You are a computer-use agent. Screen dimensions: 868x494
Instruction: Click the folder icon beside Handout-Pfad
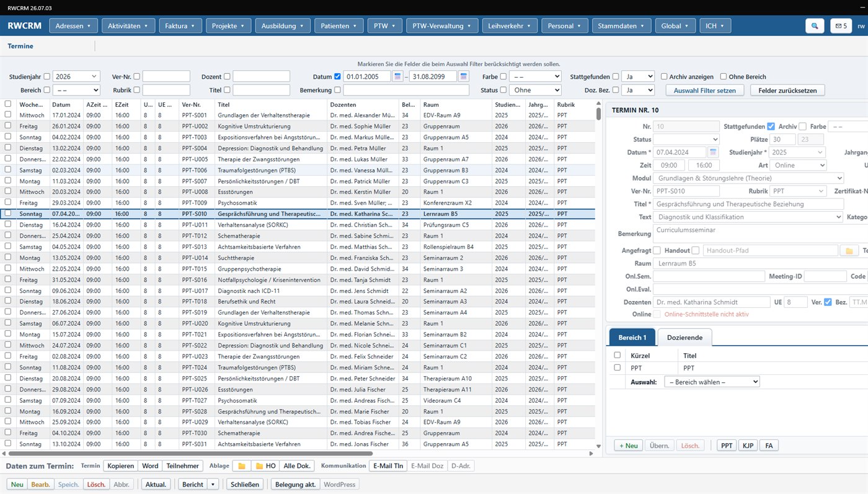point(848,251)
